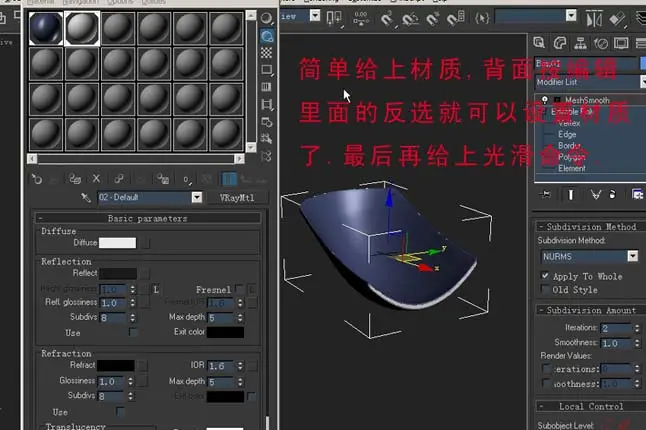Switch to the Motion command panel tab
Viewport: 646px width, 430px height.
coord(601,43)
